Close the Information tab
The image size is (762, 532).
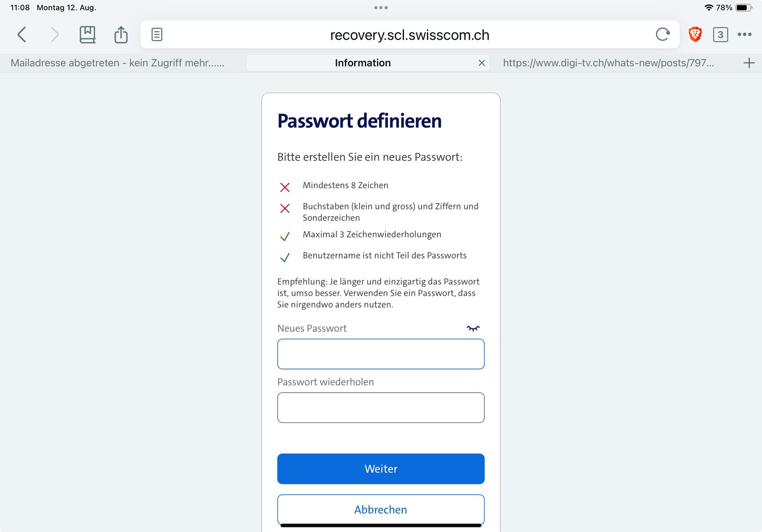(x=482, y=63)
